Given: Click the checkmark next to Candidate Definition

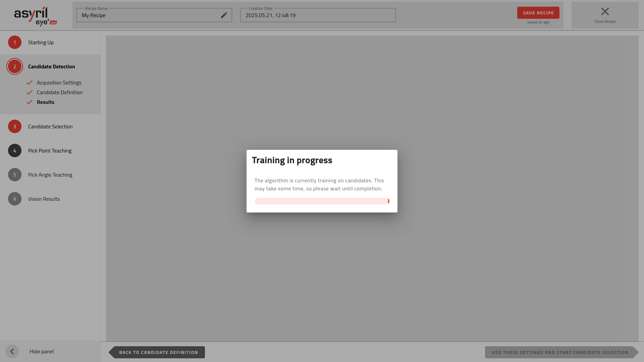Looking at the screenshot, I should coord(30,92).
